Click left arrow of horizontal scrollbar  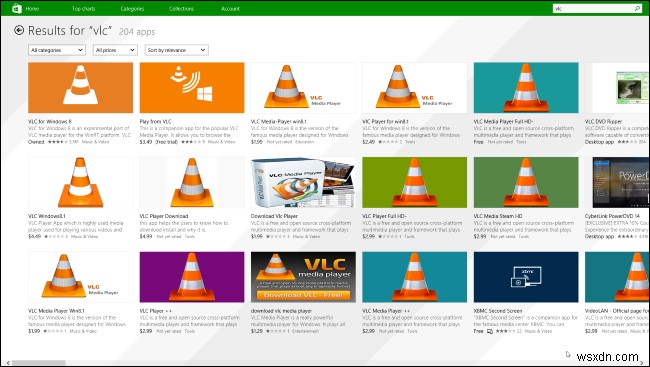pyautogui.click(x=7, y=363)
